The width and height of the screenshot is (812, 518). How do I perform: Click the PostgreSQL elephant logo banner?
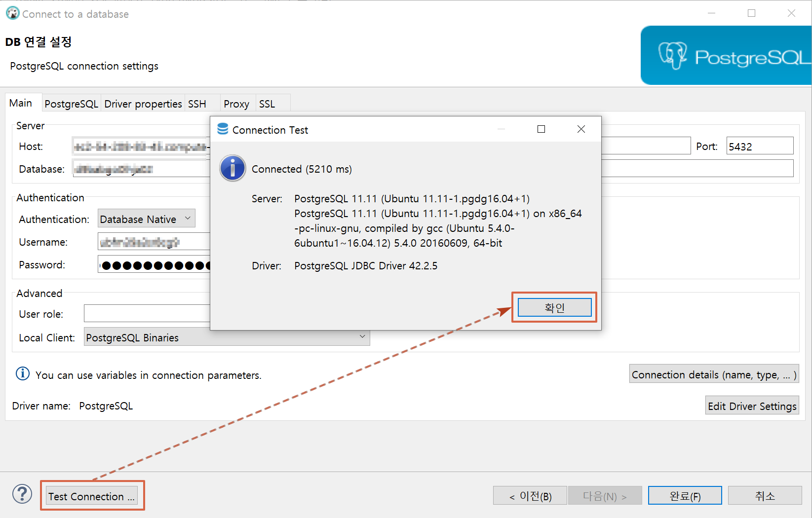(726, 55)
